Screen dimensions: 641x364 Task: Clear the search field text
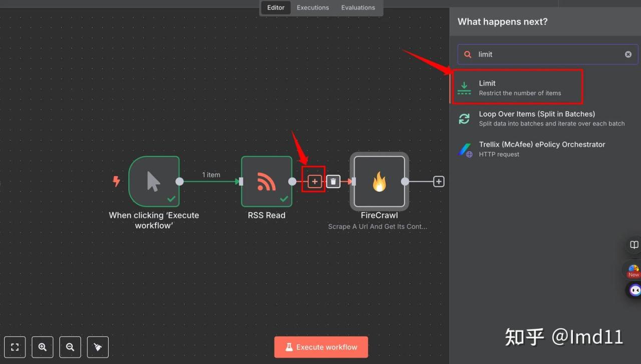coord(628,55)
